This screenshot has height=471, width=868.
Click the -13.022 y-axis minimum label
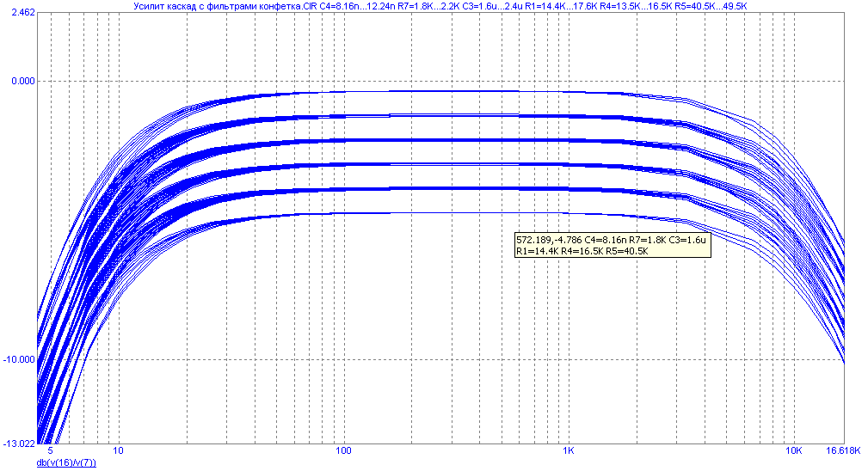(20, 443)
